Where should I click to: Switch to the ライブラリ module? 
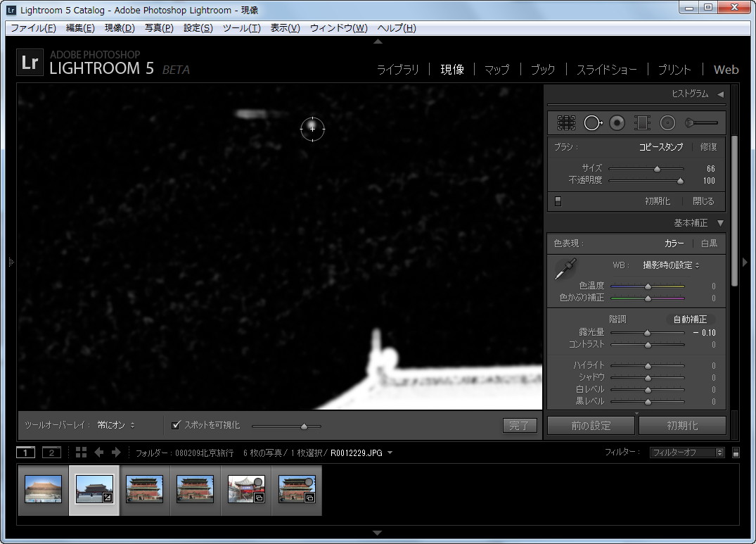[398, 70]
